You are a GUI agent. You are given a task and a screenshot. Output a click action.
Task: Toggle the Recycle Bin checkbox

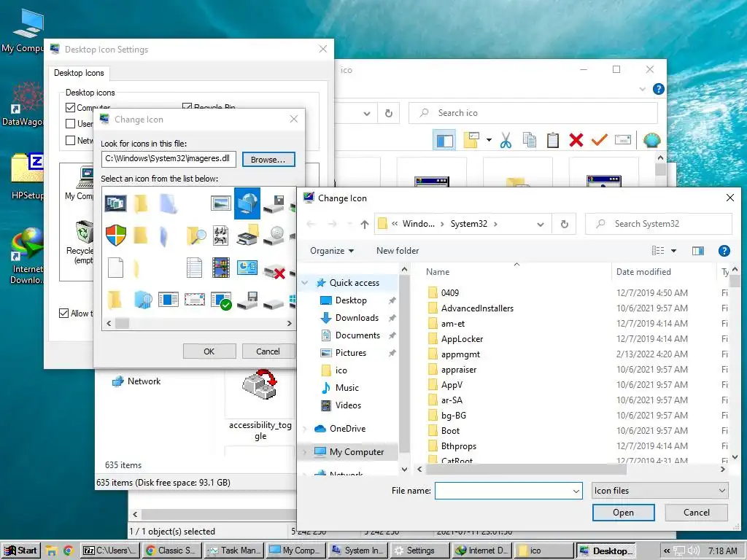click(187, 108)
